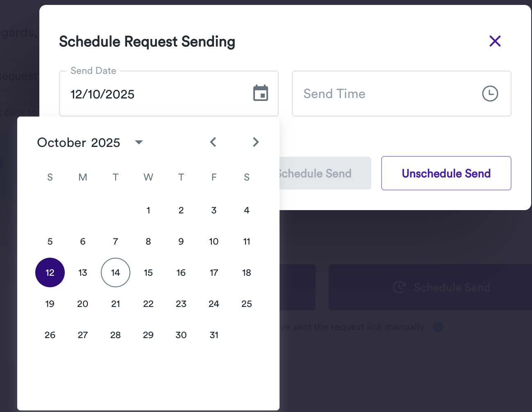Expand the October 2025 month dropdown
This screenshot has width=532, height=412.
click(139, 142)
